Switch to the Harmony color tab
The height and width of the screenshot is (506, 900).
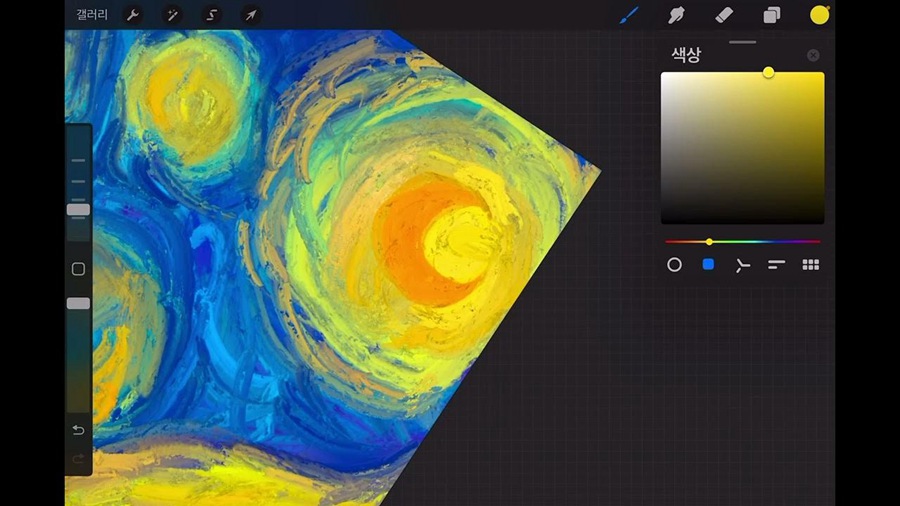(742, 265)
